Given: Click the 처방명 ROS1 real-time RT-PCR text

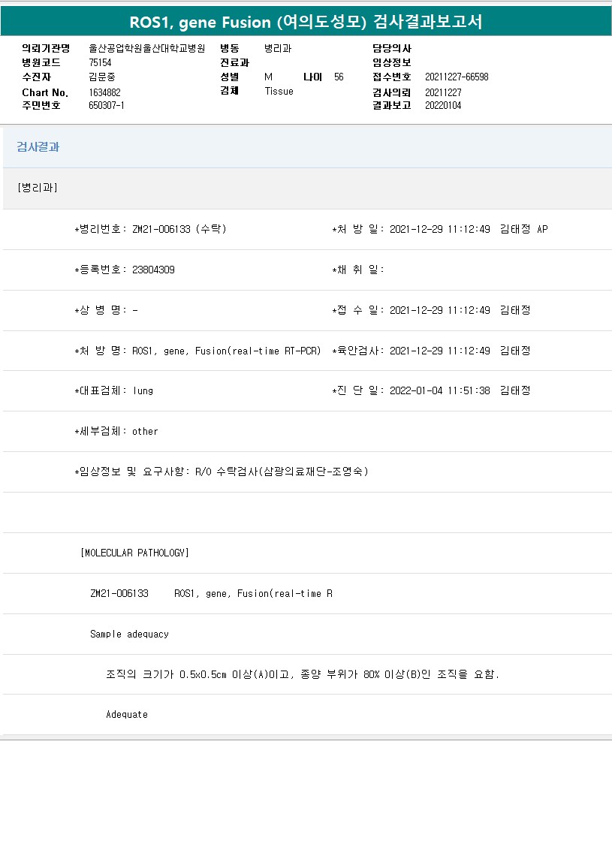Looking at the screenshot, I should pyautogui.click(x=226, y=351).
